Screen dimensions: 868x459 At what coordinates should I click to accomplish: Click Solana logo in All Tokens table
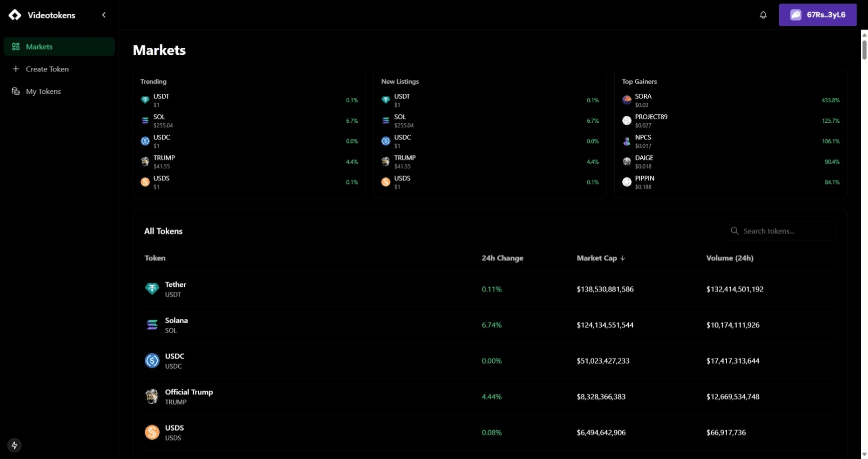click(x=152, y=325)
